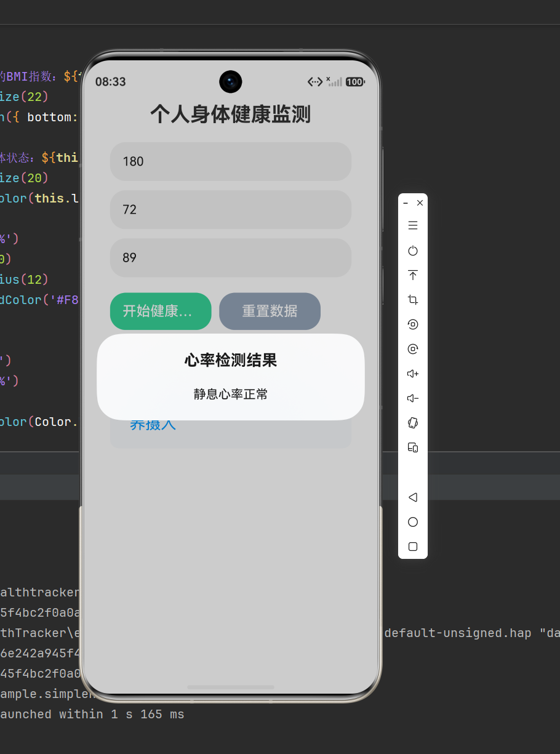Click the shake device icon in emulator toolbar
560x754 pixels.
click(413, 423)
